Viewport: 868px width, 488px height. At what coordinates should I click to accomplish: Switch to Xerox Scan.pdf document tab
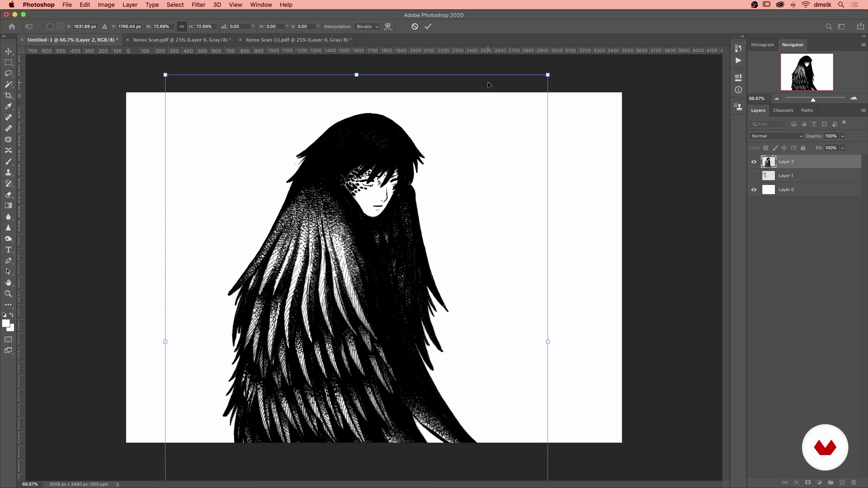click(182, 40)
